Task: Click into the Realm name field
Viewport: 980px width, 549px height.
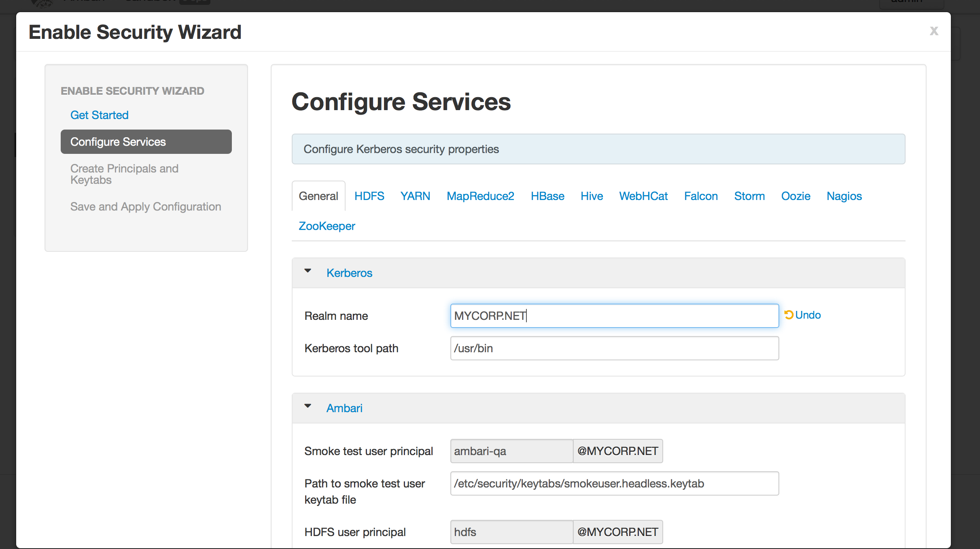Action: coord(614,316)
